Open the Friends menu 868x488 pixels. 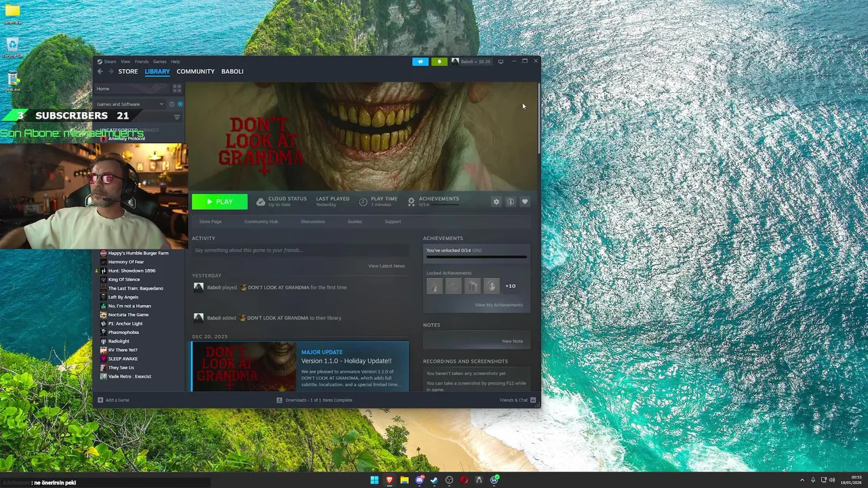141,62
